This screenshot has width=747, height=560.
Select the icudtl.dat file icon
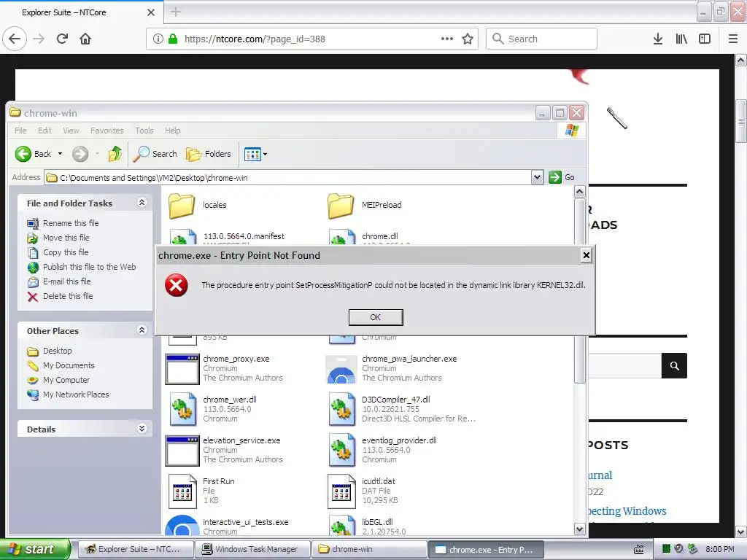coord(341,491)
